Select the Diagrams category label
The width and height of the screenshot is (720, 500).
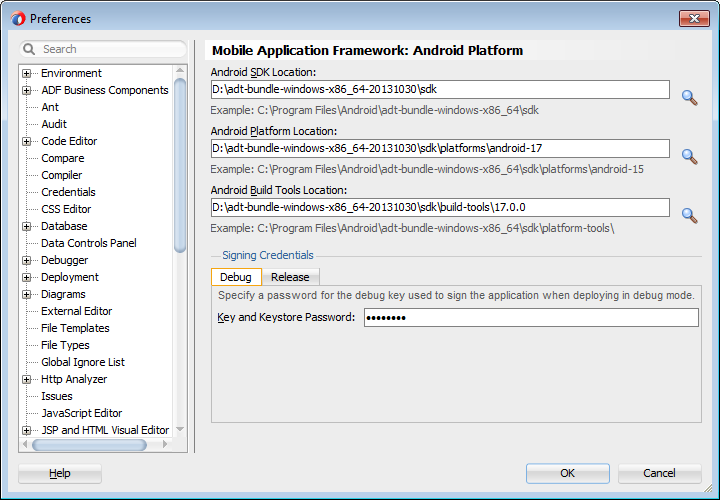click(x=63, y=294)
